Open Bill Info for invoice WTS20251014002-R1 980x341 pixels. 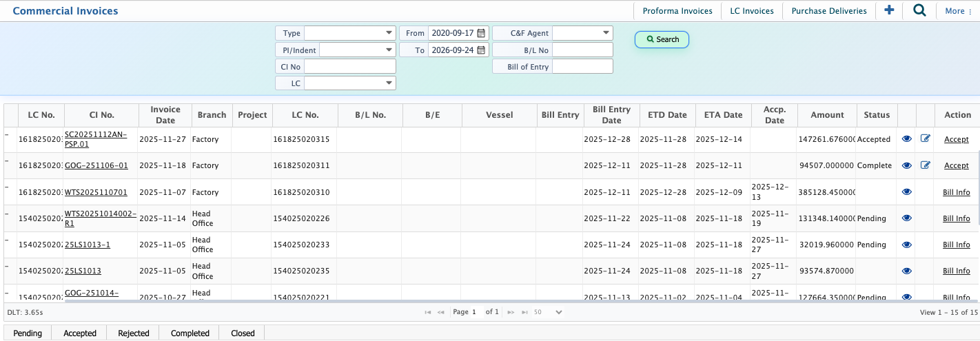(x=957, y=218)
